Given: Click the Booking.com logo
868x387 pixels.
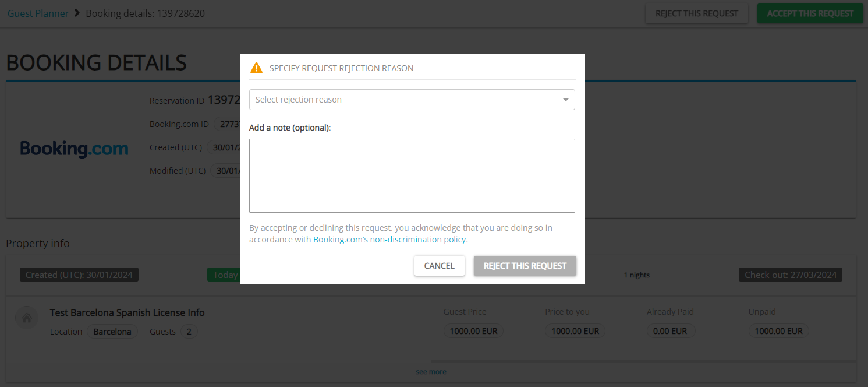Looking at the screenshot, I should (75, 149).
